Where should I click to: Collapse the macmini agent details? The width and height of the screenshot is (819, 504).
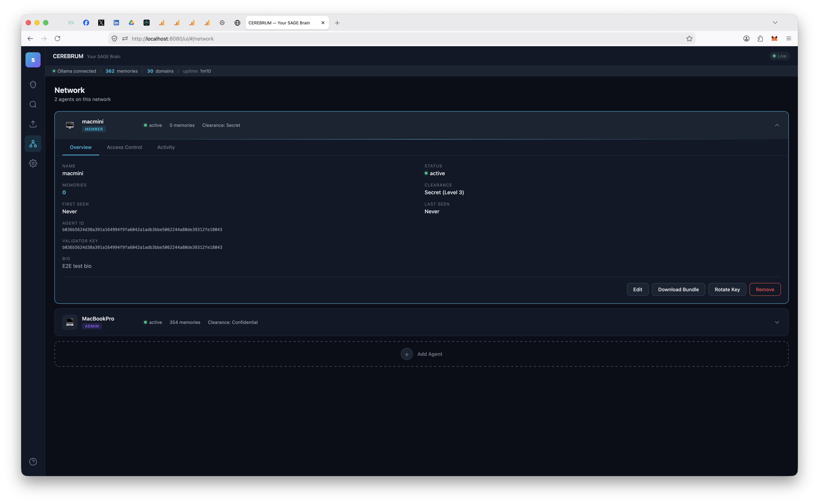click(777, 125)
